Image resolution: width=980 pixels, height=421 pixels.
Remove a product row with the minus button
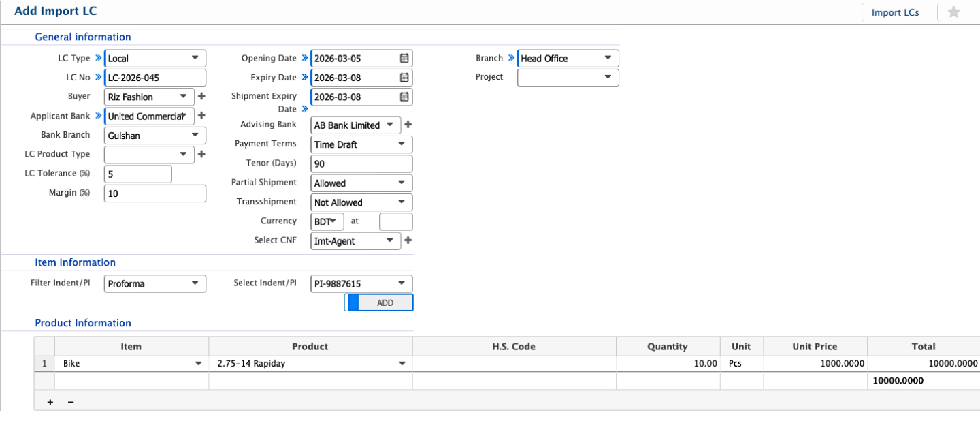point(70,402)
